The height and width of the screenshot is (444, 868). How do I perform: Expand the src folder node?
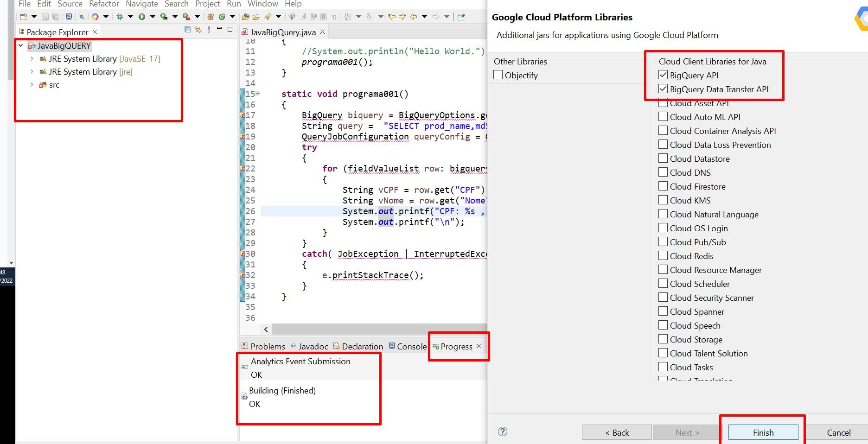point(32,85)
